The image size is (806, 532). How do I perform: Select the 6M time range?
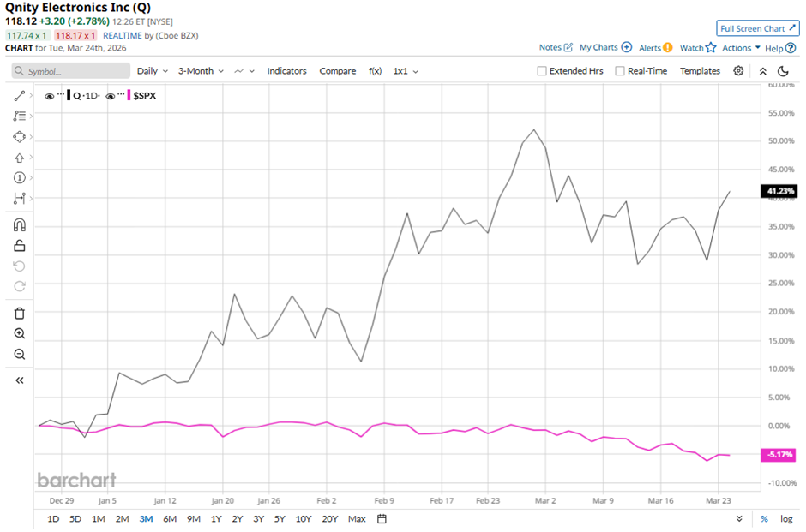(170, 518)
